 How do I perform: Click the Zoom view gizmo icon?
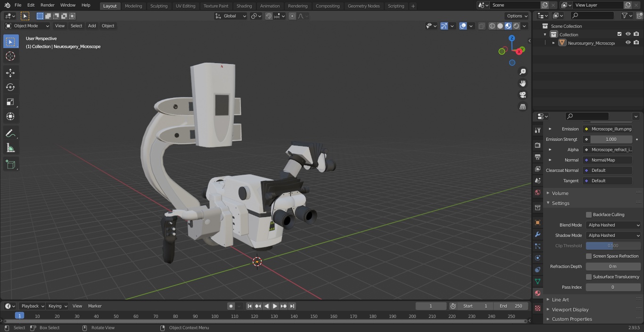click(x=522, y=72)
